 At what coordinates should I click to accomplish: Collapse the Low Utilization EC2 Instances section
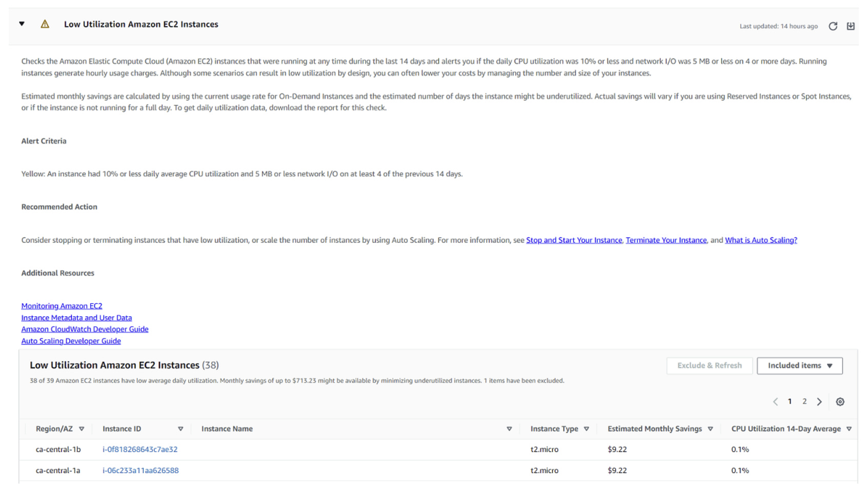click(22, 24)
